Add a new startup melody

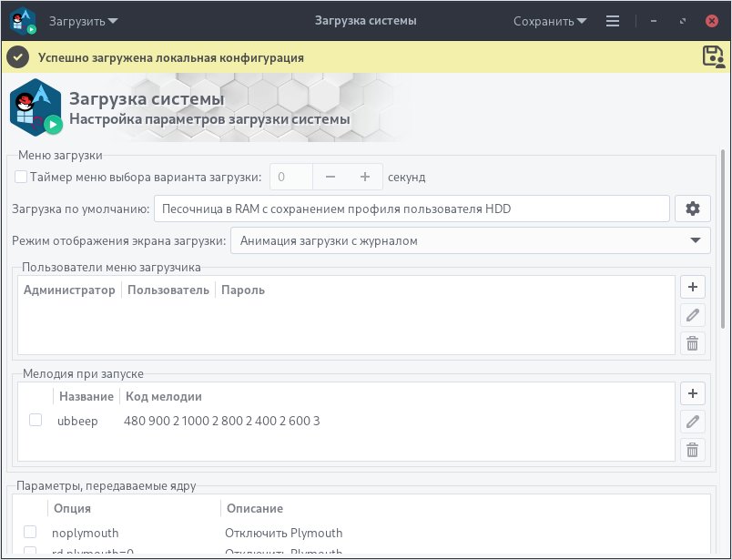pos(693,392)
